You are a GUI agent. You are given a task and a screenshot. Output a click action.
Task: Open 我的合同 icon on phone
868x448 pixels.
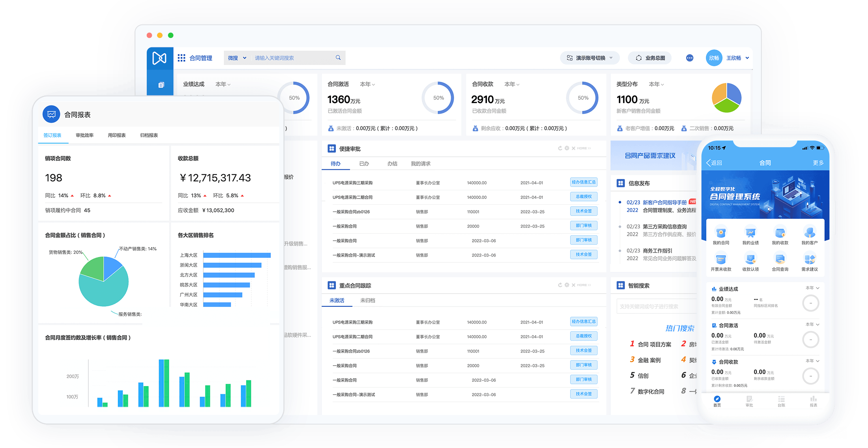(721, 233)
